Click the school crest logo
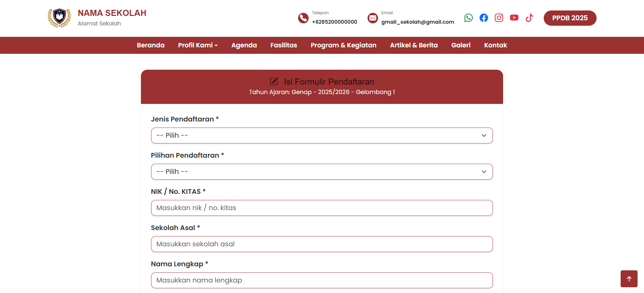Viewport: 644px width, 293px height. pyautogui.click(x=59, y=18)
